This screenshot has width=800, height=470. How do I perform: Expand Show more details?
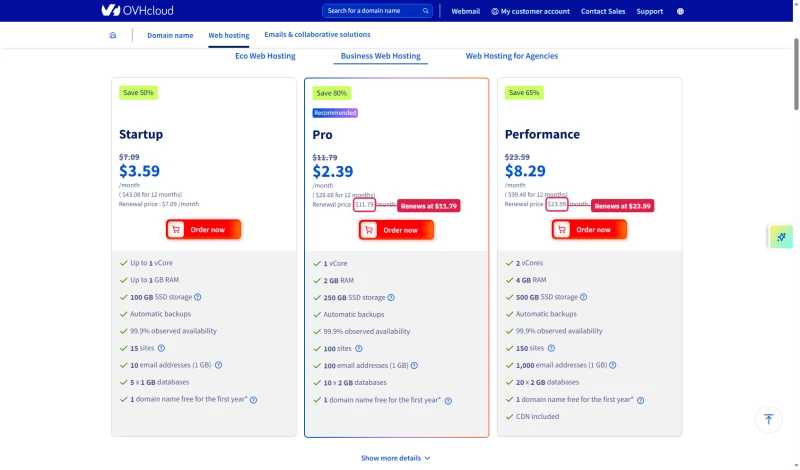tap(395, 458)
